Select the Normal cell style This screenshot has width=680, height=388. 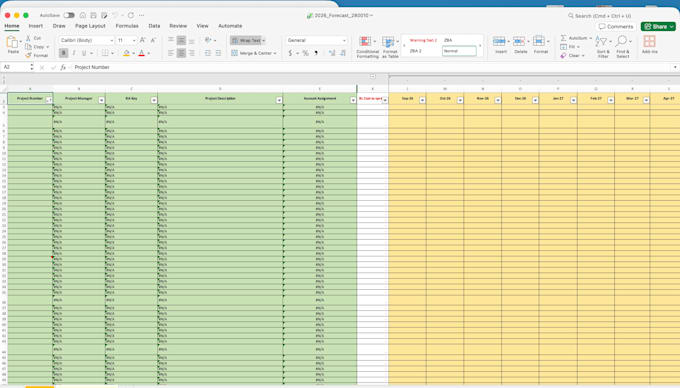[459, 51]
